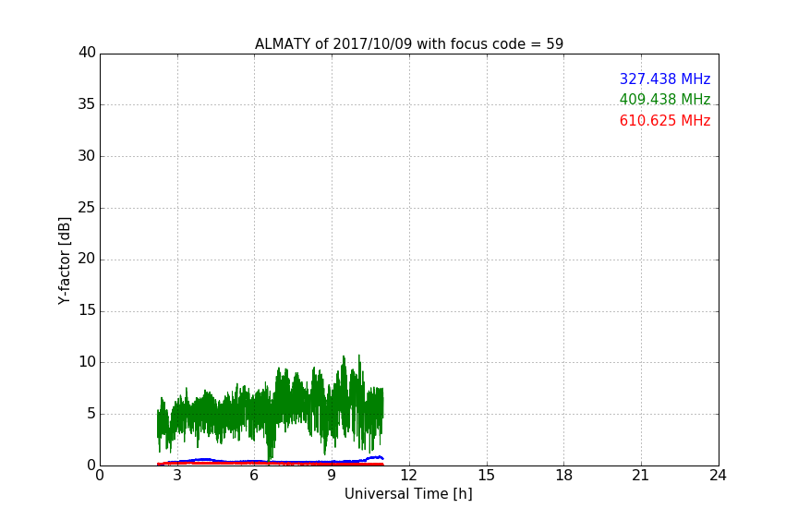Click the y-axis tick value 35
Screen dimensions: 798x532
pos(87,104)
